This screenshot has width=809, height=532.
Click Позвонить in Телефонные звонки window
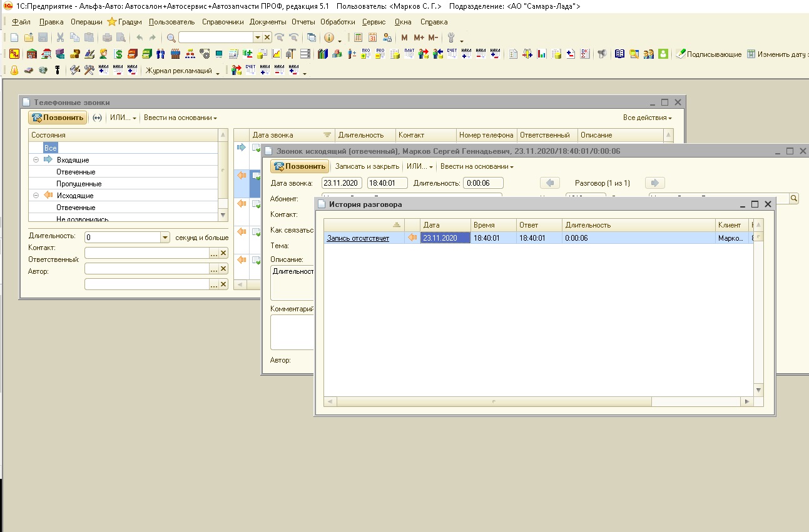pos(58,118)
